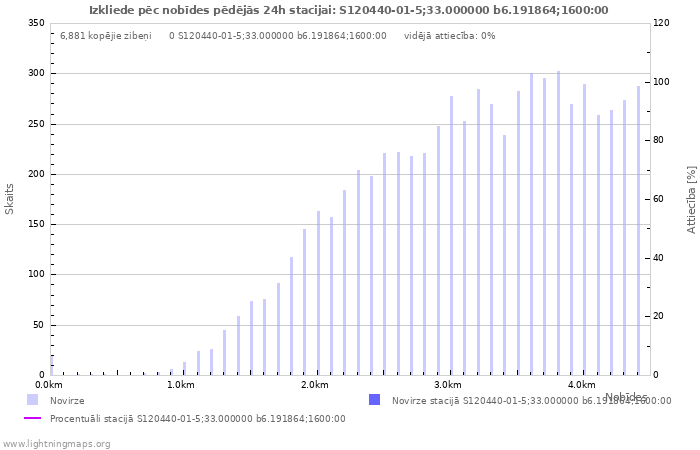Viewport: 700px width, 450px height.
Task: Click the 200 value on left axis
Action: click(x=36, y=174)
